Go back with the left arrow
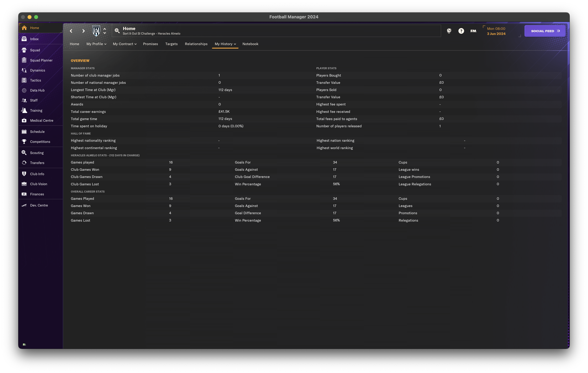Viewport: 588px width, 373px height. [x=71, y=31]
